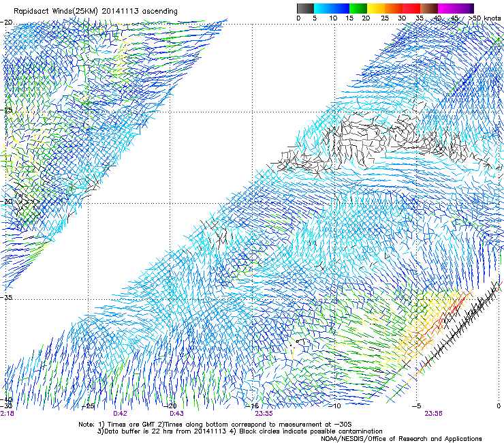Screen dimensions: 504x443
Task: Click the purple '23:56' time label
Action: [x=433, y=414]
